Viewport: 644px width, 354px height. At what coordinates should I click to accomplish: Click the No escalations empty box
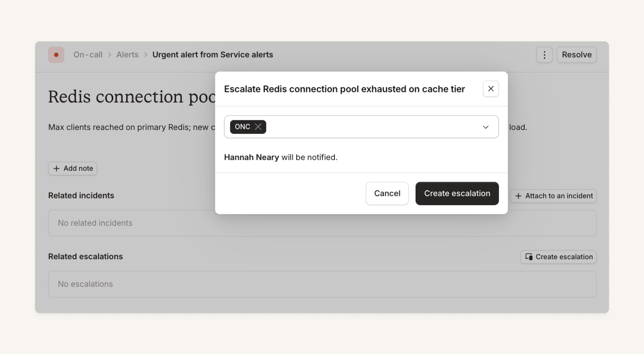pyautogui.click(x=322, y=284)
